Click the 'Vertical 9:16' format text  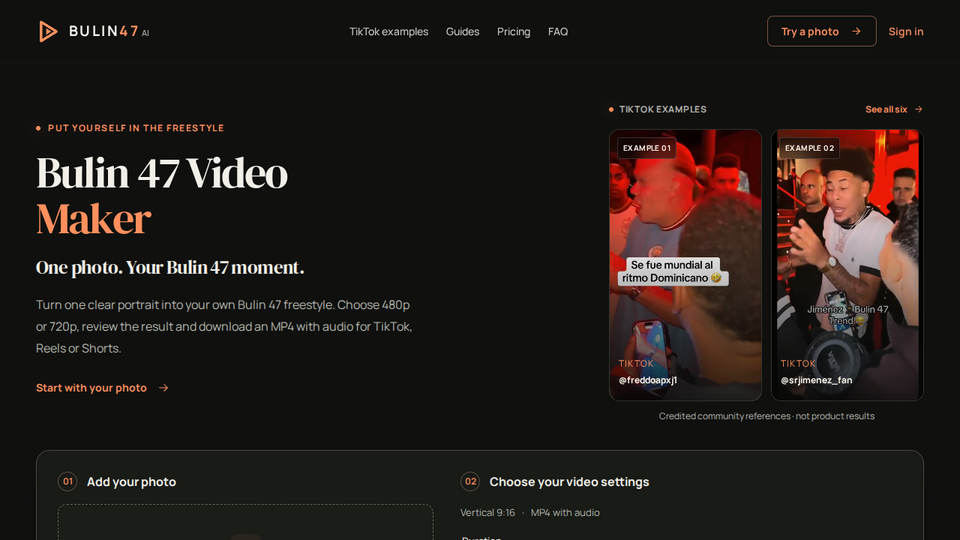coord(487,512)
